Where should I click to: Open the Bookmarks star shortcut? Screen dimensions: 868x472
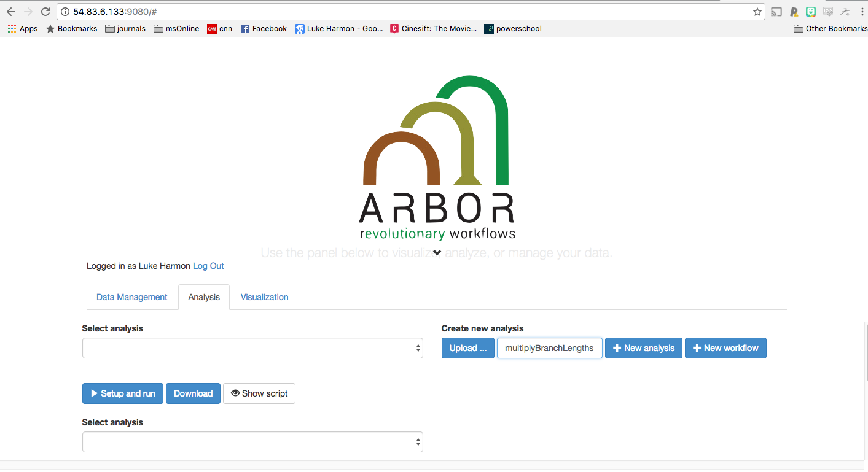[71, 29]
